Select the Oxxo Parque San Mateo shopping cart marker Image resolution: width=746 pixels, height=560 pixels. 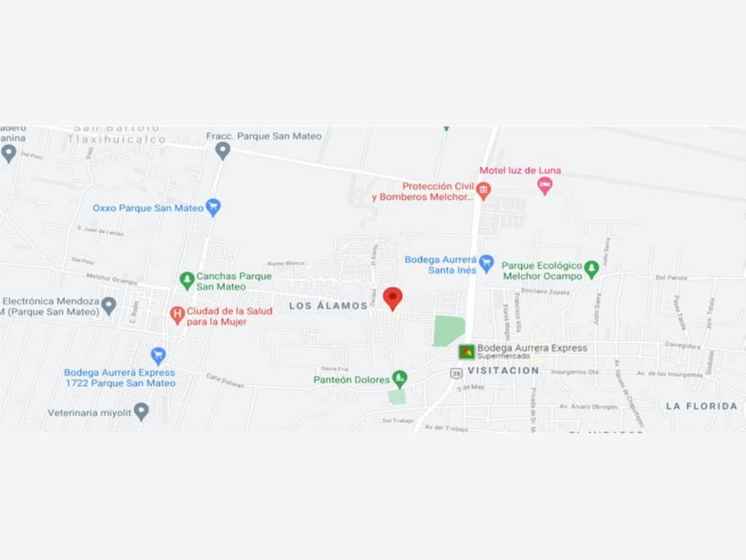(x=213, y=207)
